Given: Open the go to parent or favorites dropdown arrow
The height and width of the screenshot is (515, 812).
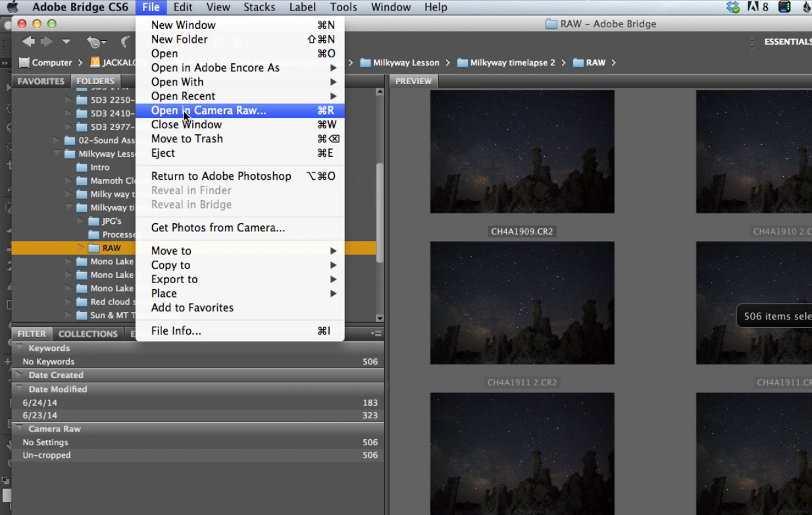Looking at the screenshot, I should [x=66, y=41].
